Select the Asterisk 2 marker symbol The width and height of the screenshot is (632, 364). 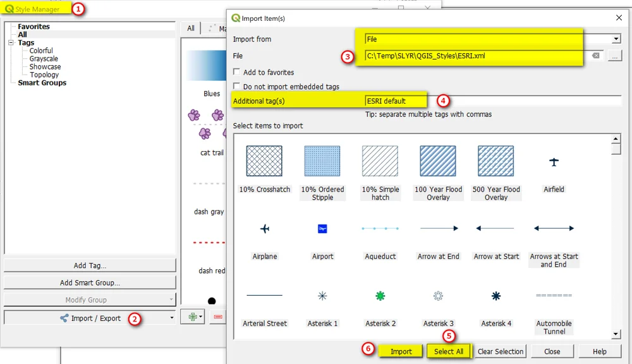380,295
